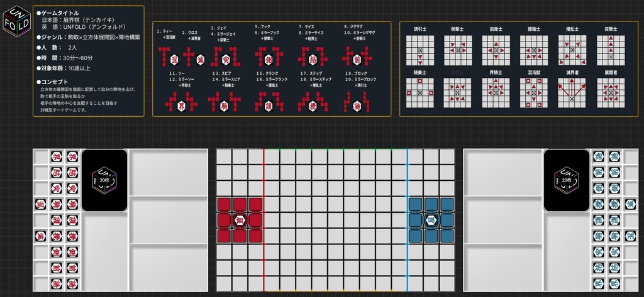Pick the blue 混 piece in the blue tray
This screenshot has height=297, width=644.
630,236
